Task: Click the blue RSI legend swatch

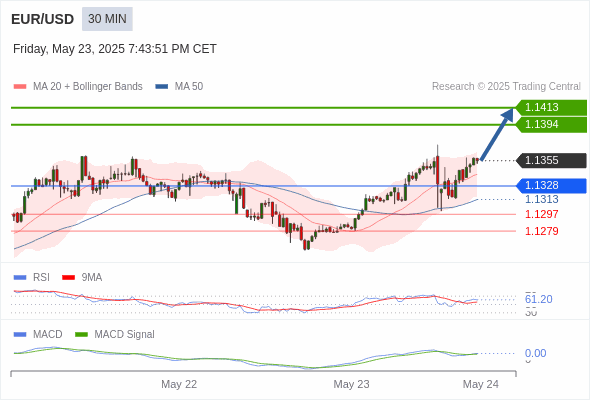Action: (x=20, y=278)
